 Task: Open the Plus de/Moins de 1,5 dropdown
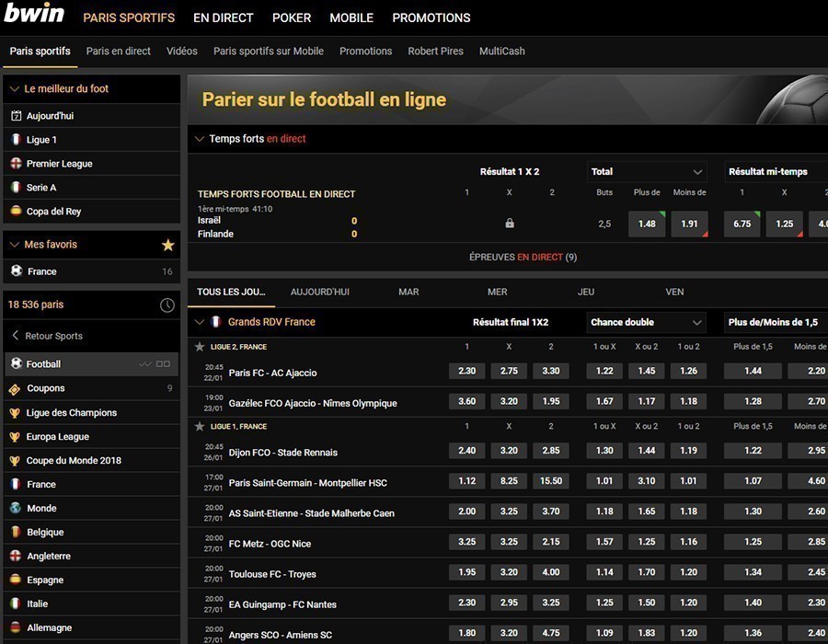(776, 322)
